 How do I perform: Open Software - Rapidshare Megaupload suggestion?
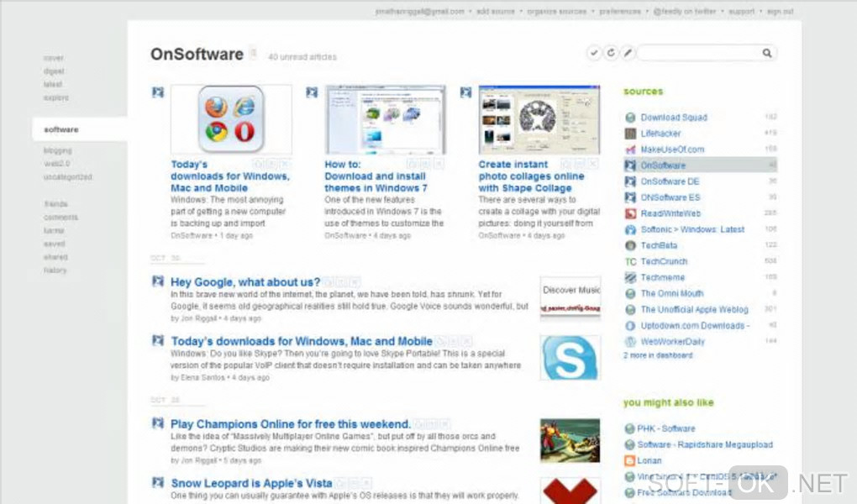coord(705,444)
